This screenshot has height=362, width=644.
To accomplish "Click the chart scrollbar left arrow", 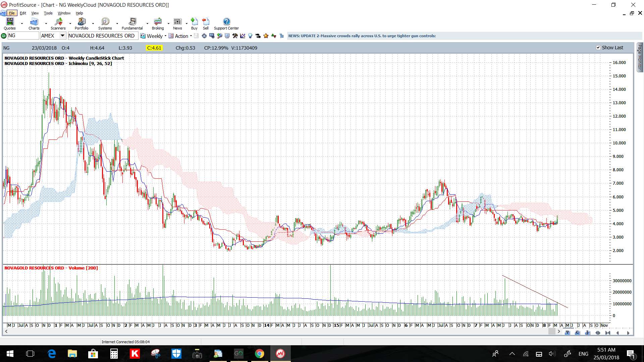I will click(6, 331).
